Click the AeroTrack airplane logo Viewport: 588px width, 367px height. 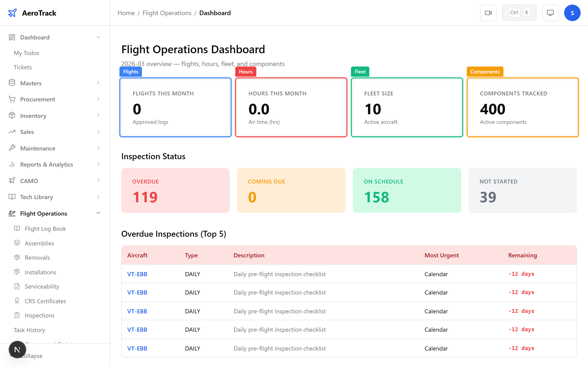pyautogui.click(x=13, y=13)
